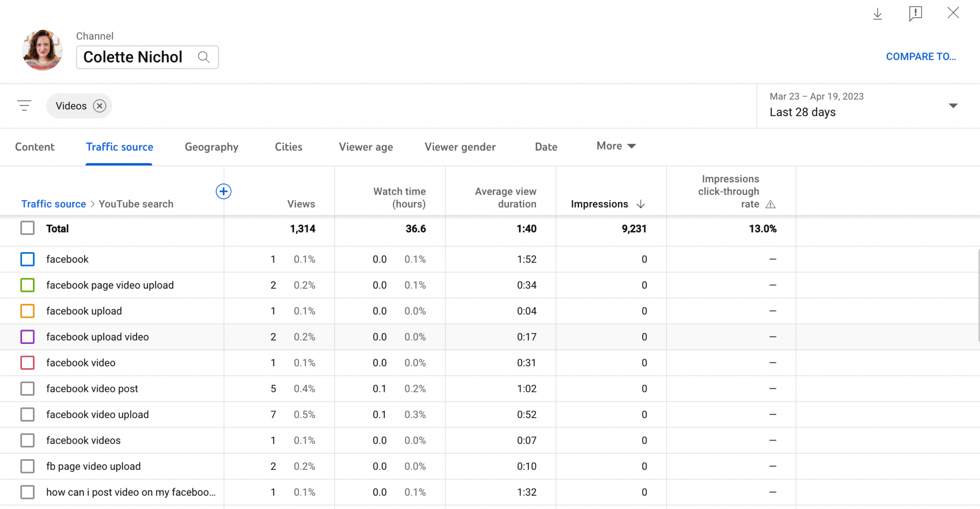Click the Total views value 1,314

(x=302, y=229)
